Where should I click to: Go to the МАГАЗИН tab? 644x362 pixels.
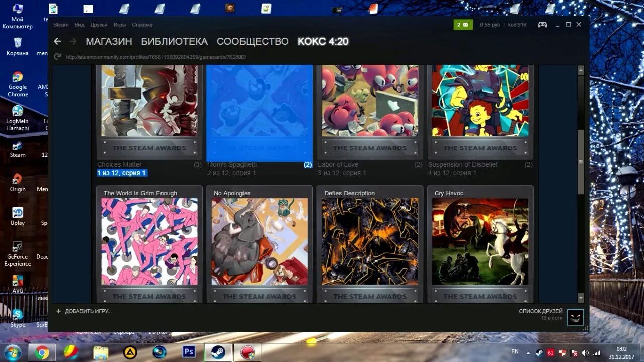(x=109, y=41)
